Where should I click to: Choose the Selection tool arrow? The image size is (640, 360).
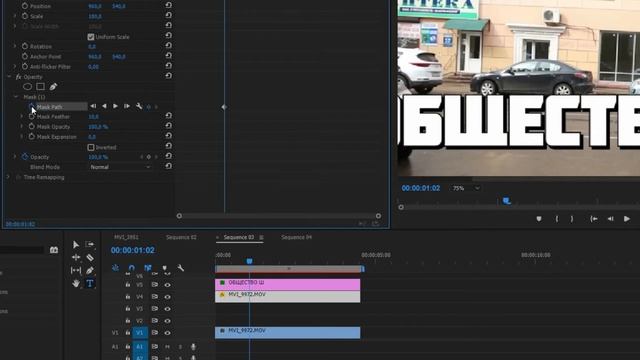pyautogui.click(x=76, y=244)
